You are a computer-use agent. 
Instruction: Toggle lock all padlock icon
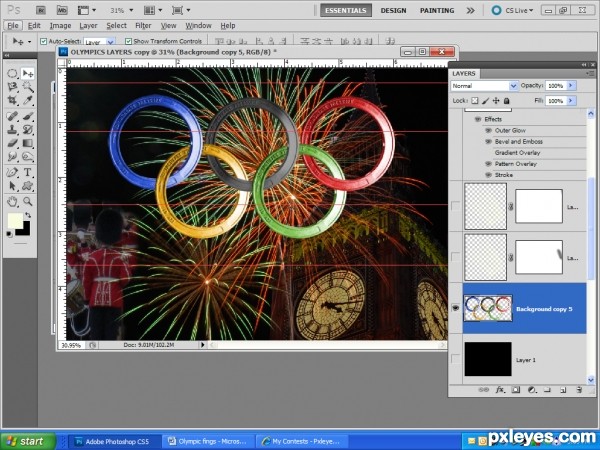506,101
